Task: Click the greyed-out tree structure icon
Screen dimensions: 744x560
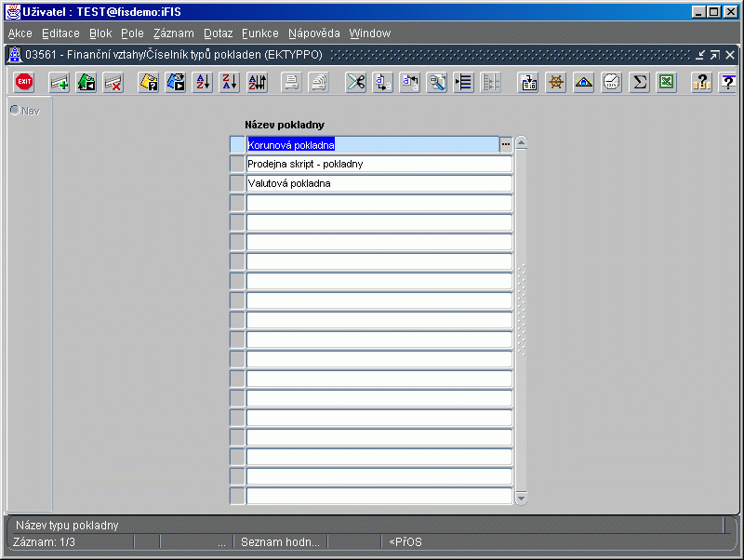Action: tap(491, 82)
